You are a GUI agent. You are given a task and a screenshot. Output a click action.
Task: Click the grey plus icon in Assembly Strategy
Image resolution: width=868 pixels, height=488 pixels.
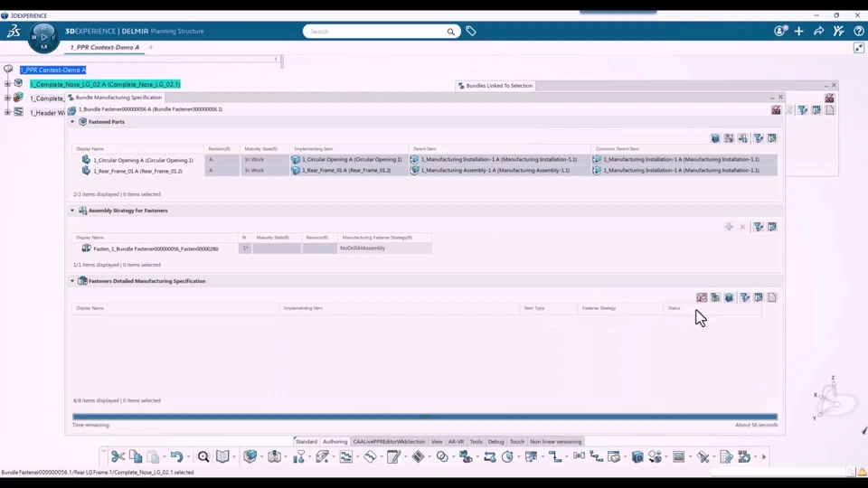[x=729, y=227]
